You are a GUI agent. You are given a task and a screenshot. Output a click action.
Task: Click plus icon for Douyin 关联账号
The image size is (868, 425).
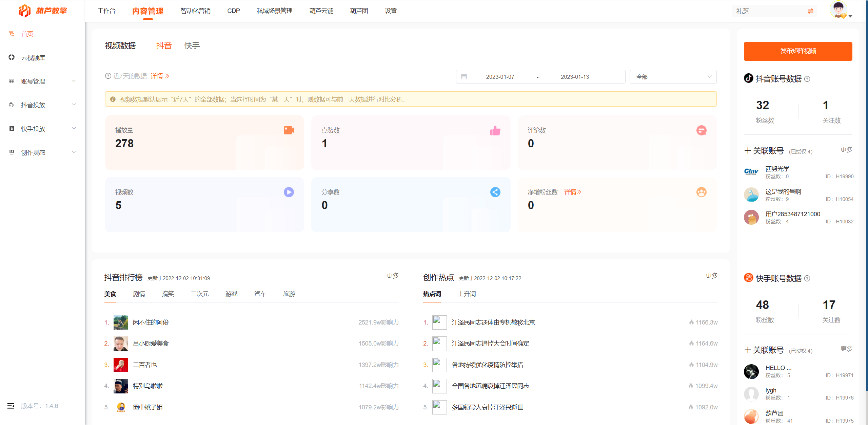tap(747, 151)
